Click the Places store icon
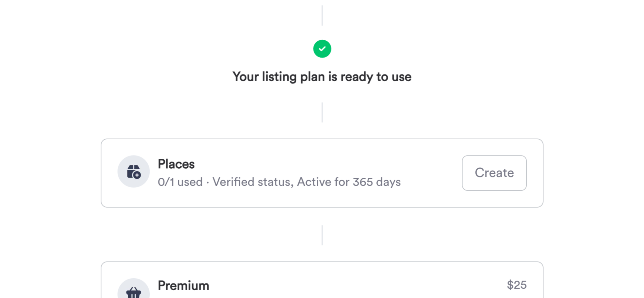Image resolution: width=644 pixels, height=298 pixels. [x=134, y=172]
